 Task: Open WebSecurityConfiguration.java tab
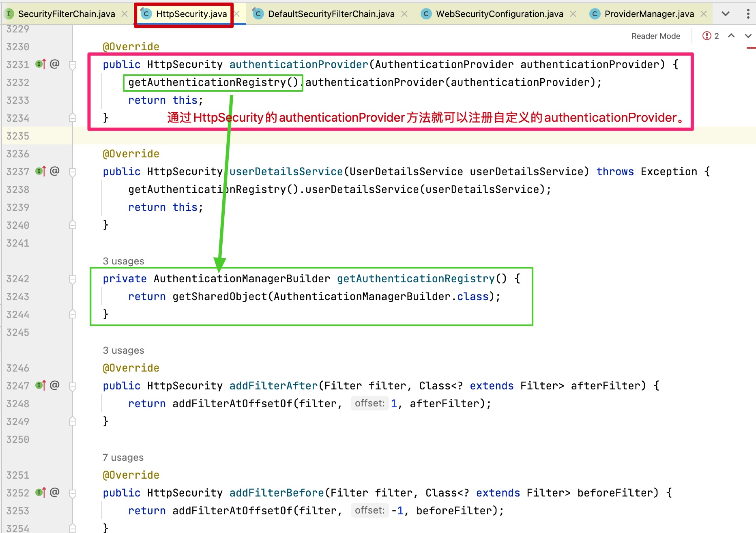499,14
